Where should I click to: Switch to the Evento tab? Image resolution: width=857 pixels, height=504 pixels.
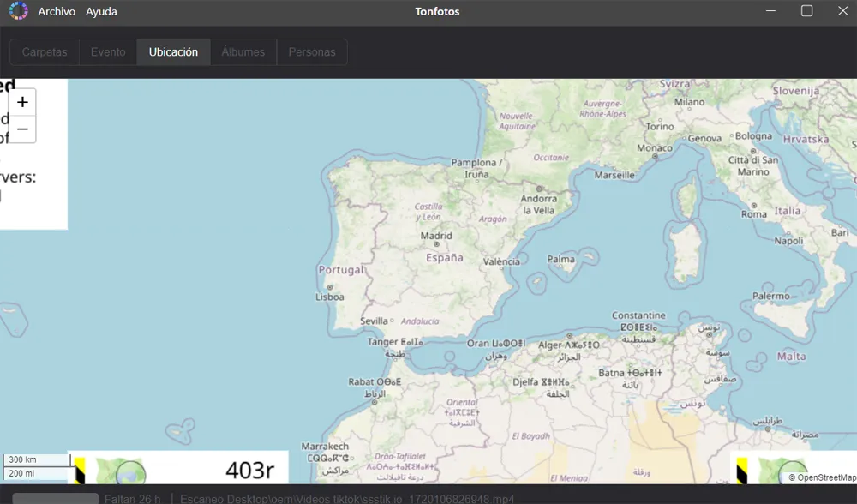tap(108, 52)
